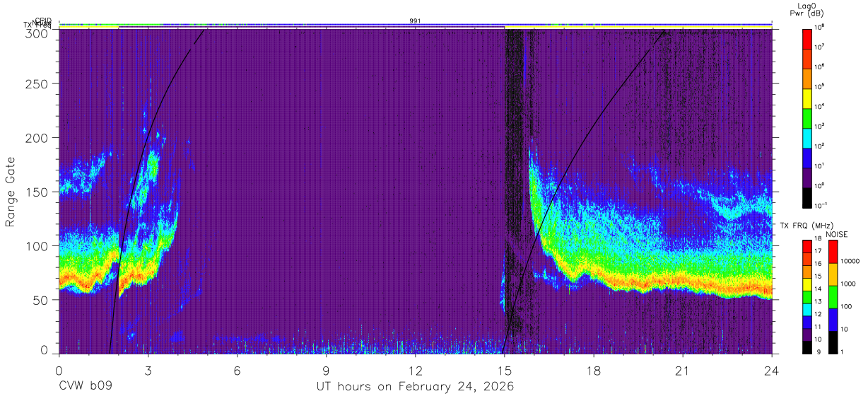
Task: Click the '13' label on the TX FRQ scale
Action: point(819,301)
